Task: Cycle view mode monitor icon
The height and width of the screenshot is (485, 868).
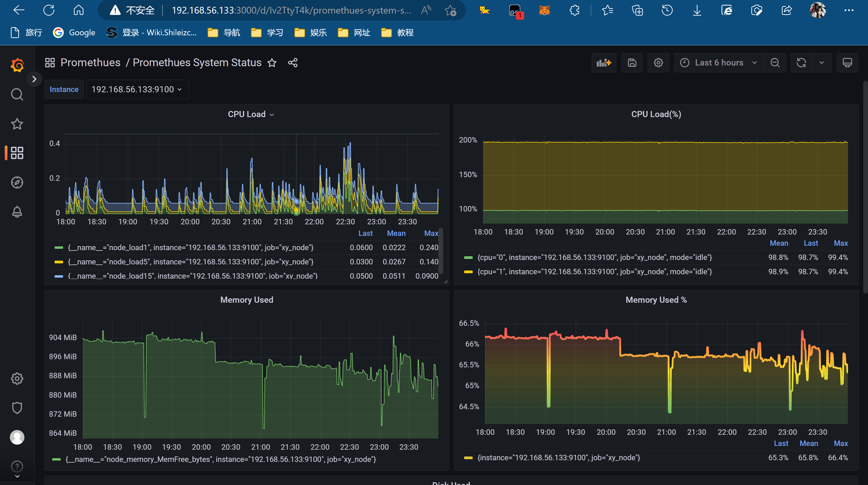Action: [847, 63]
